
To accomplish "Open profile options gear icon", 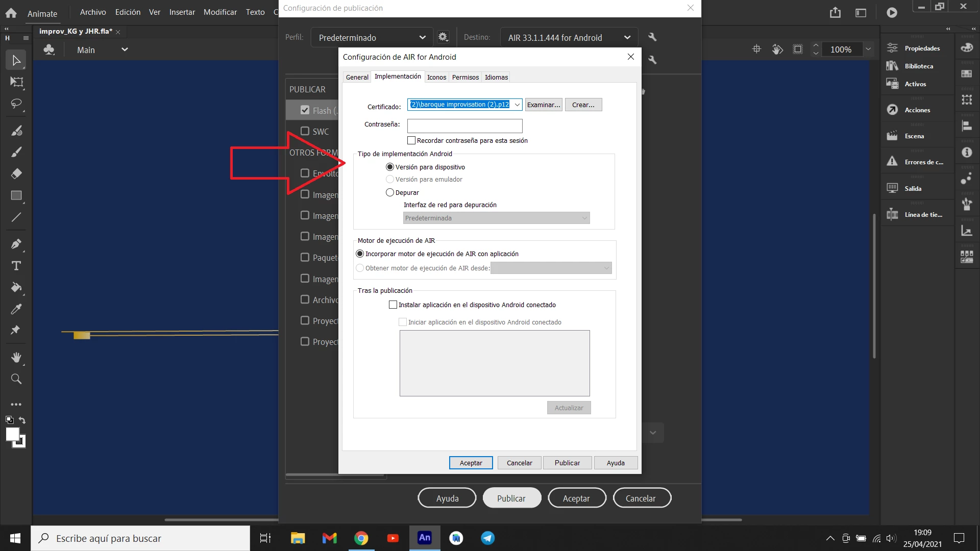I will coord(443,37).
